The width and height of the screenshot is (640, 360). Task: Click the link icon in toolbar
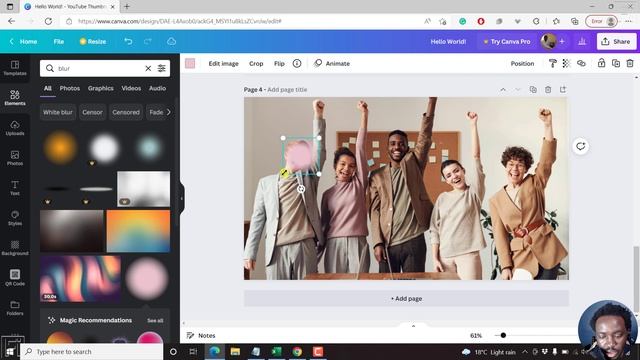581,63
